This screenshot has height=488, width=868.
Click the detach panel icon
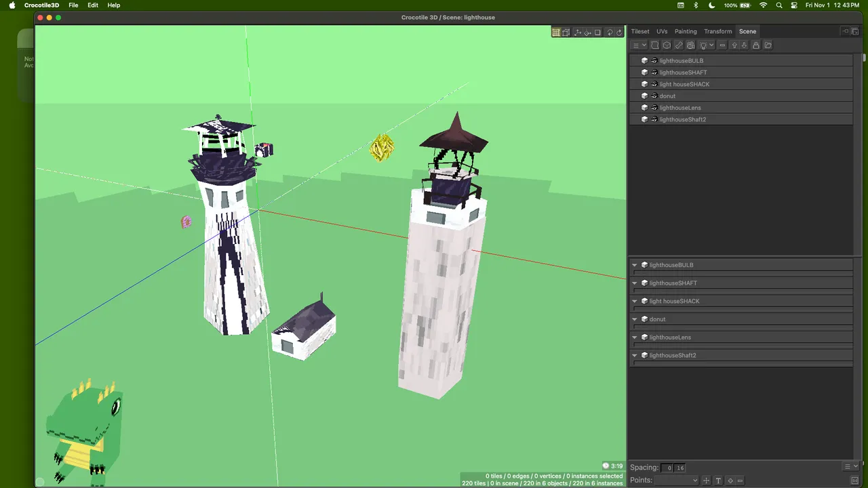point(855,31)
